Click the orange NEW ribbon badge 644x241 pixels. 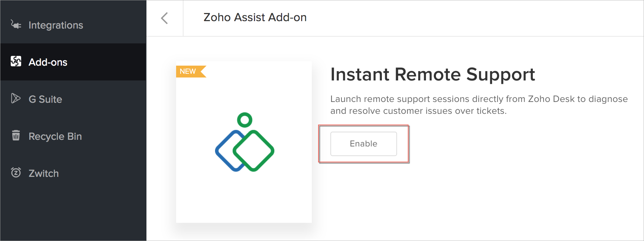click(190, 72)
